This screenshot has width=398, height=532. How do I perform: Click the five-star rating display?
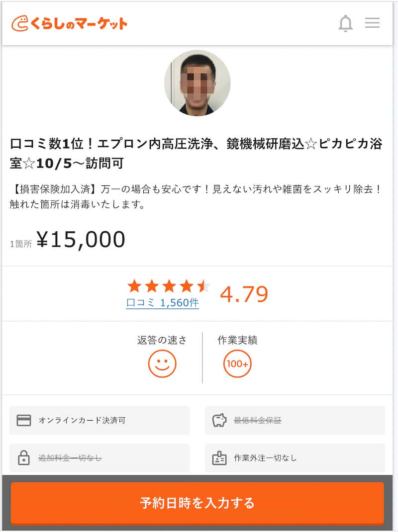click(x=169, y=286)
